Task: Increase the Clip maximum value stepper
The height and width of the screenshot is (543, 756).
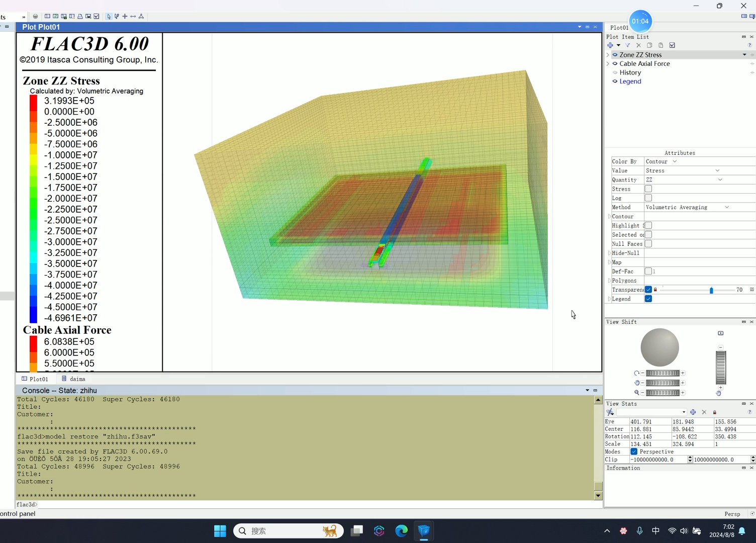Action: pos(752,458)
